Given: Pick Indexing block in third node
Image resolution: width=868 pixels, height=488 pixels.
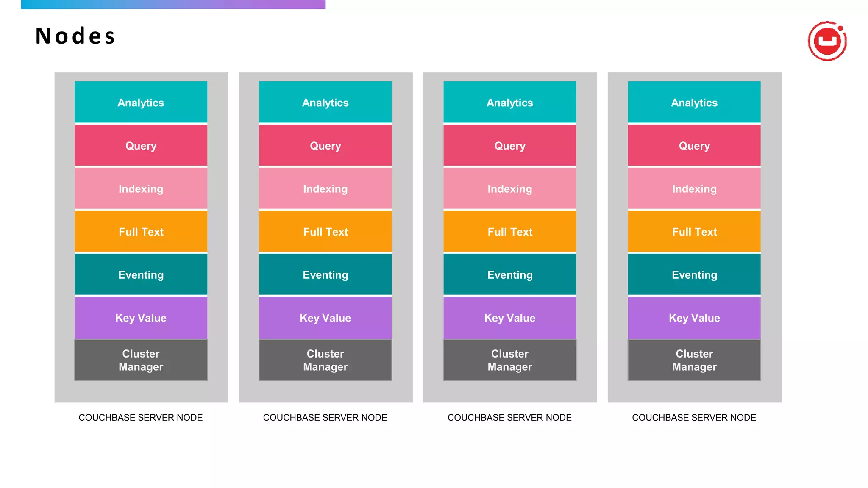Looking at the screenshot, I should point(510,189).
